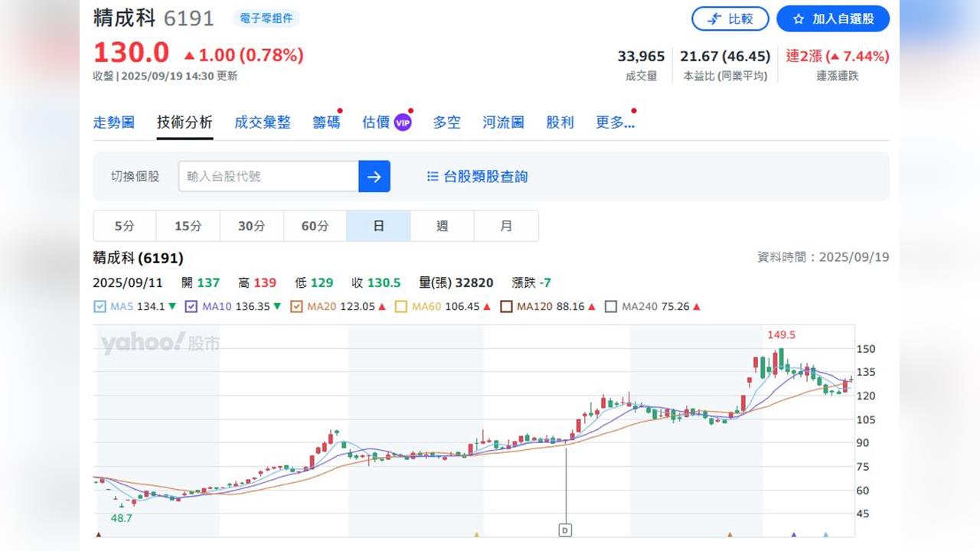Click the star icon in 加入自選股

click(x=799, y=18)
